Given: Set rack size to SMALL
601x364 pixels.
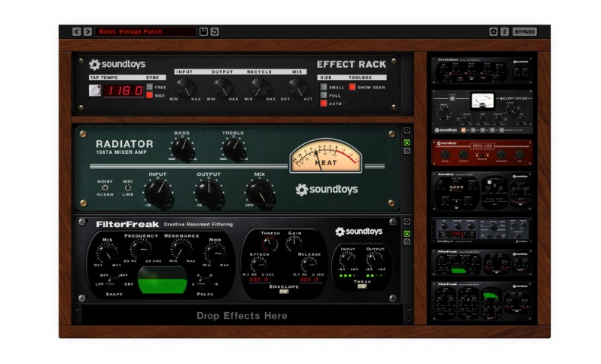Looking at the screenshot, I should (x=324, y=87).
